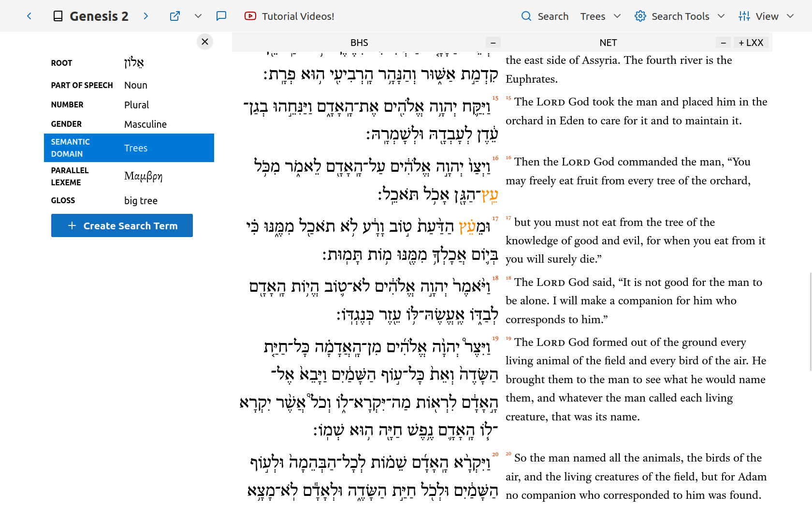Click the Search Tools gear icon
Image resolution: width=812 pixels, height=508 pixels.
pyautogui.click(x=640, y=16)
